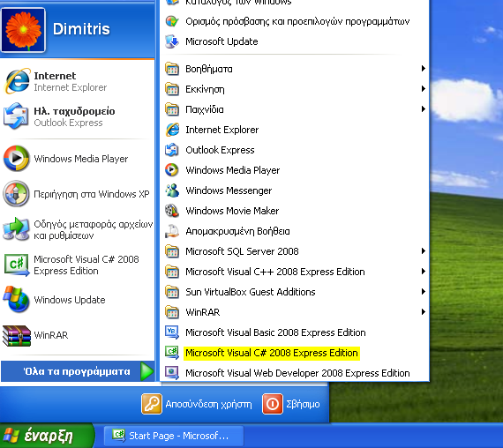This screenshot has width=503, height=448.
Task: Click Σβήσιμο shut down label
Action: coord(303,404)
